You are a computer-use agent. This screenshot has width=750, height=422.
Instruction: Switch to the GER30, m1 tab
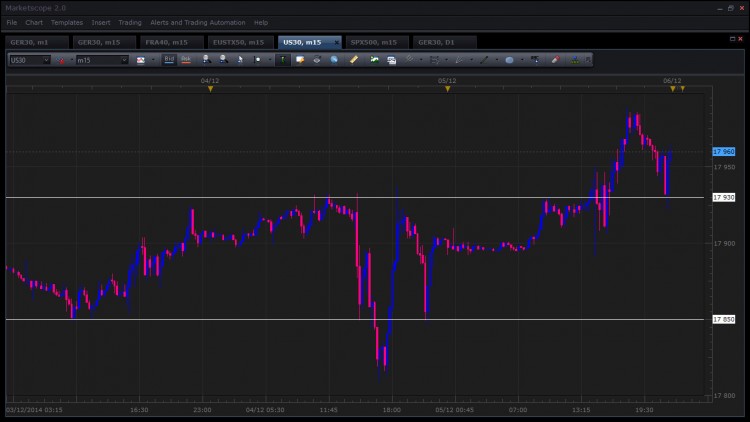(37, 42)
